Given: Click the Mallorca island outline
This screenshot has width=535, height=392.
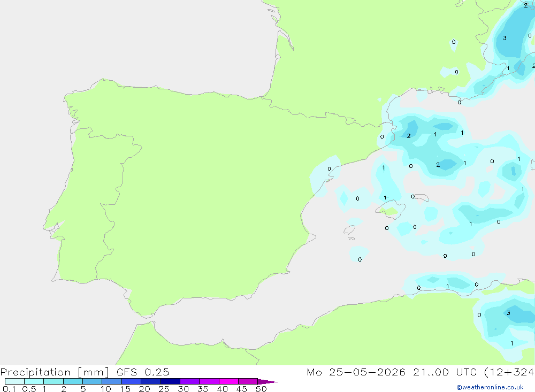Looking at the screenshot, I should (x=391, y=209).
